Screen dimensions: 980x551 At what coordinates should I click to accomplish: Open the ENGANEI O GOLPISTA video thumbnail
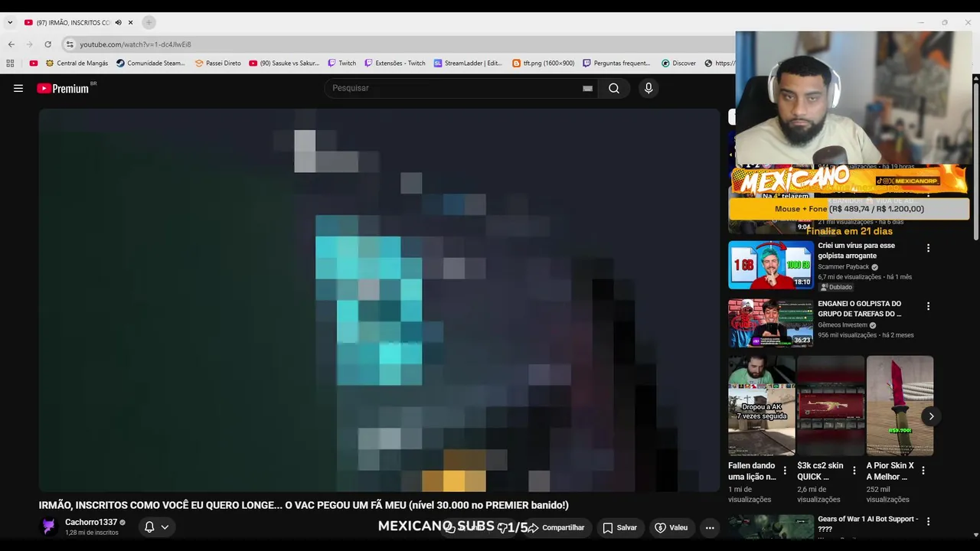tap(771, 323)
